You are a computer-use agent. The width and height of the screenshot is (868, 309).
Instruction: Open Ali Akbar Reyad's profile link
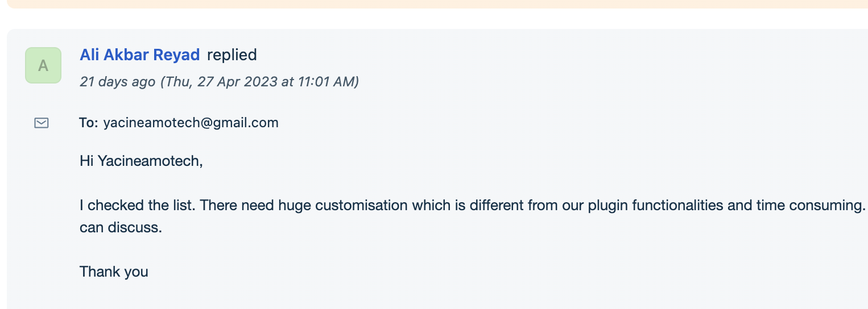[x=140, y=55]
